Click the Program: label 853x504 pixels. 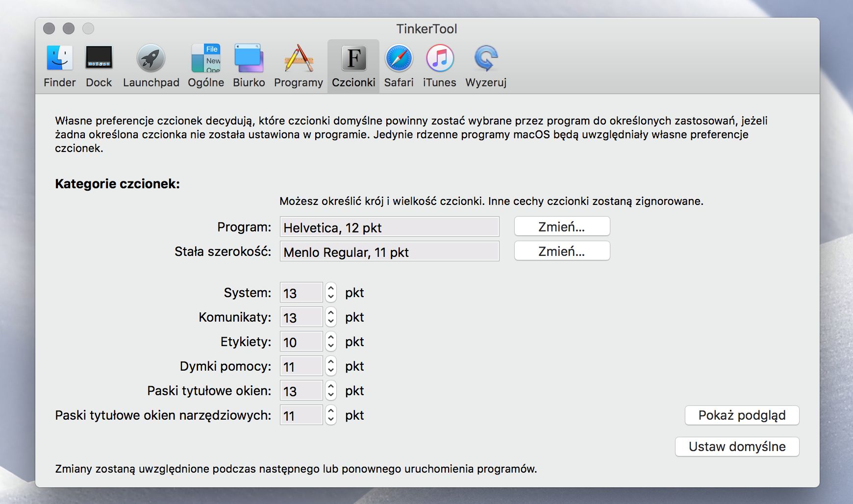click(244, 227)
